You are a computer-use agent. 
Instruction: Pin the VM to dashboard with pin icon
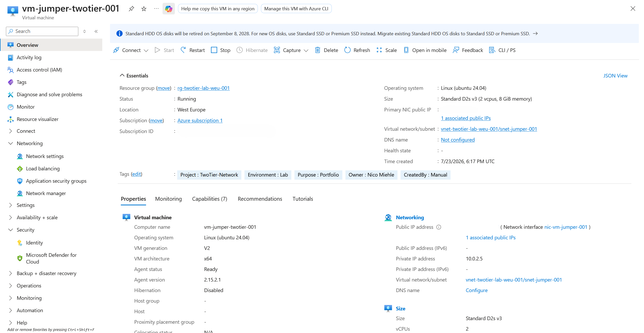click(131, 9)
